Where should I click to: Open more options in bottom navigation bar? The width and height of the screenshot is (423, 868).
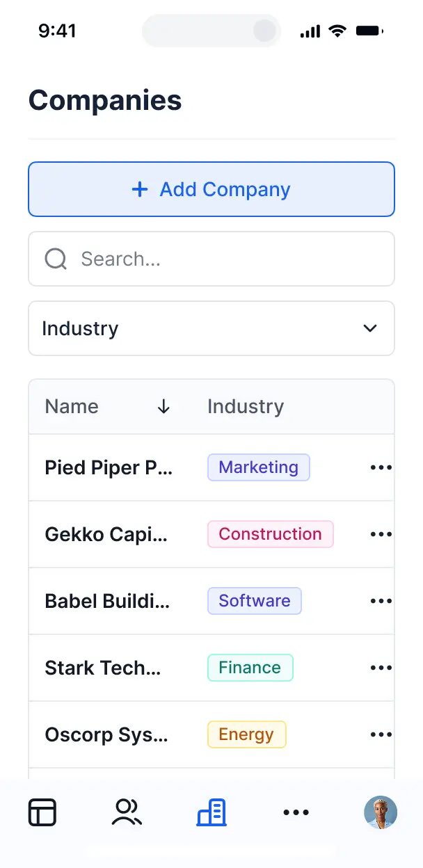click(x=296, y=812)
